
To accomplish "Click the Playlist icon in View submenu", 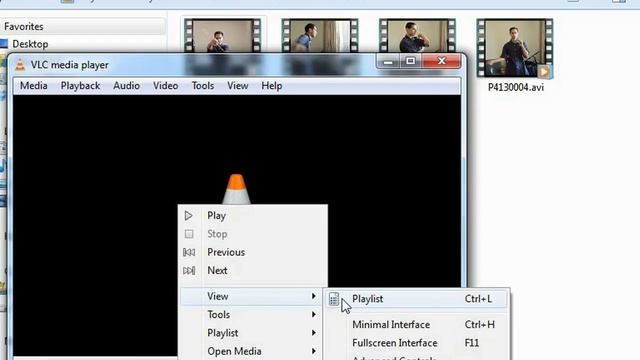I will tap(334, 299).
